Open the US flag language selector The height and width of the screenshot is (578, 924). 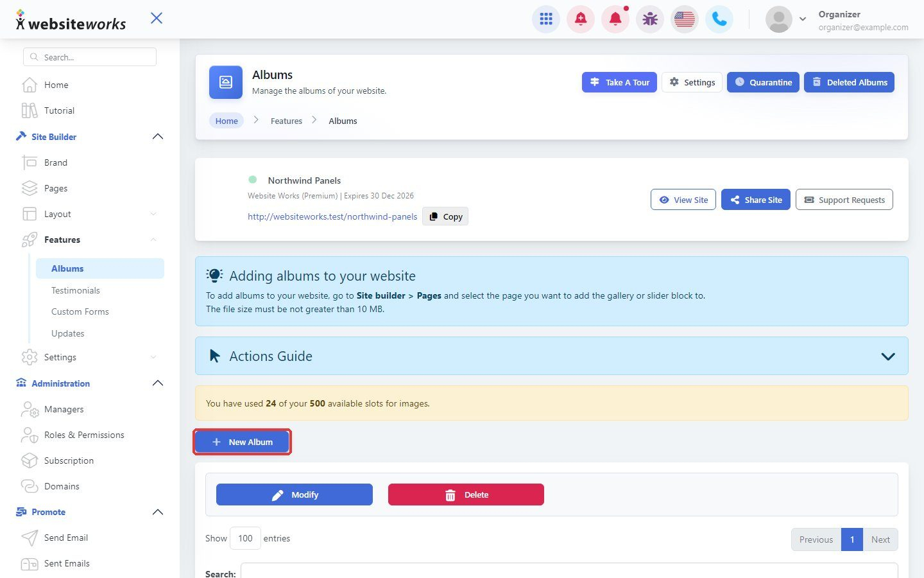(x=685, y=19)
